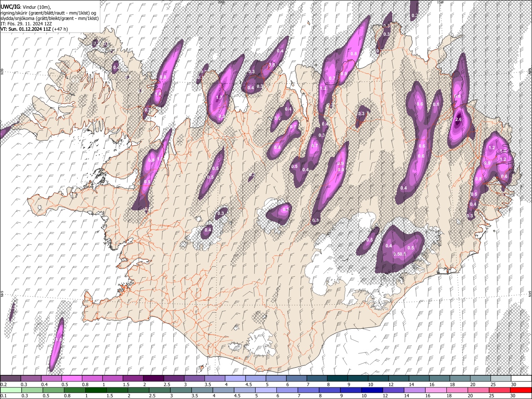This screenshot has height=399, width=532.
Task: Click the palest green rain swatch between 0.1 and 0.3
Action: (x=10, y=390)
